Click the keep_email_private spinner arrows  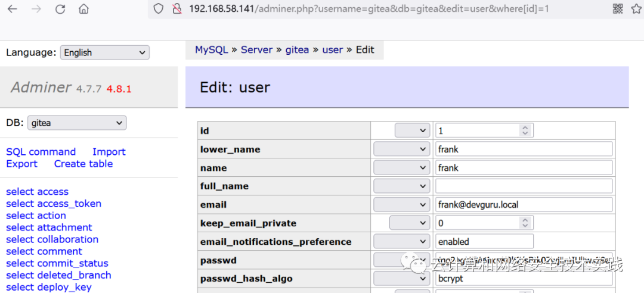pos(525,223)
